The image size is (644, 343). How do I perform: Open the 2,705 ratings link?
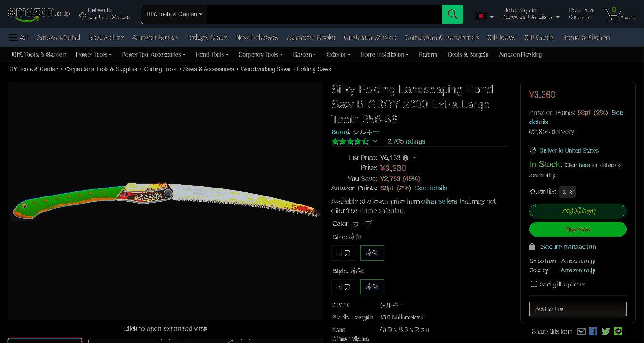click(x=406, y=141)
